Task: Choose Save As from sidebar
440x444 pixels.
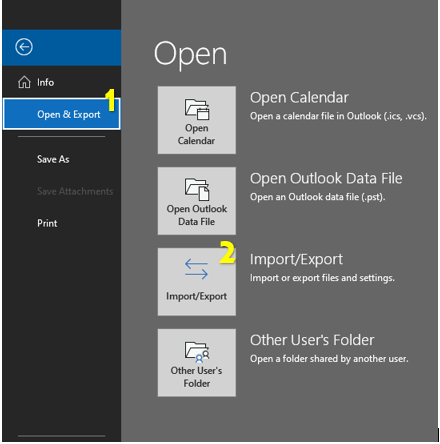Action: coord(53,159)
